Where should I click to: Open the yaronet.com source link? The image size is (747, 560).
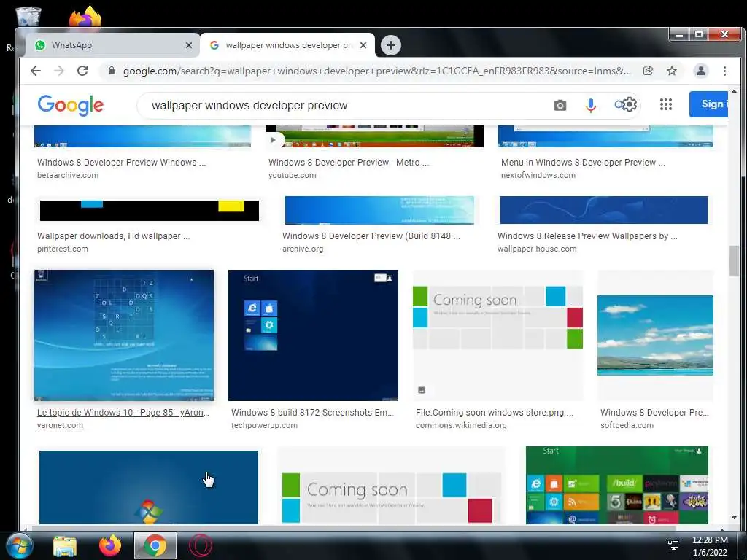pyautogui.click(x=60, y=425)
